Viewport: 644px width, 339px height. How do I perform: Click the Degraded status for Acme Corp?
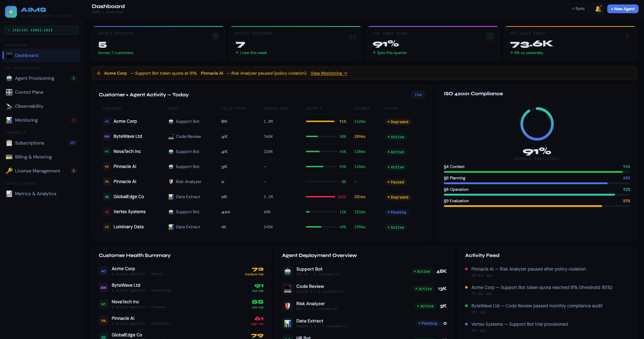point(398,122)
